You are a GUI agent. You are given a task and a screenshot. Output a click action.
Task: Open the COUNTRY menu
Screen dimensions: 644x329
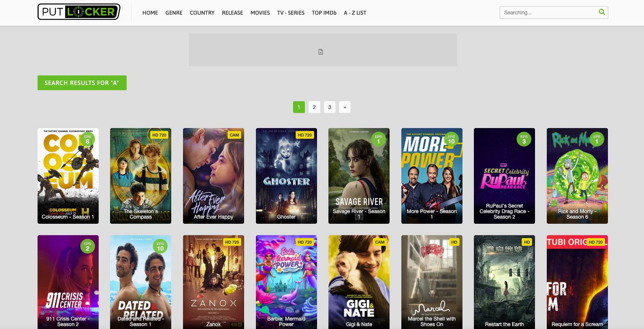(x=202, y=13)
